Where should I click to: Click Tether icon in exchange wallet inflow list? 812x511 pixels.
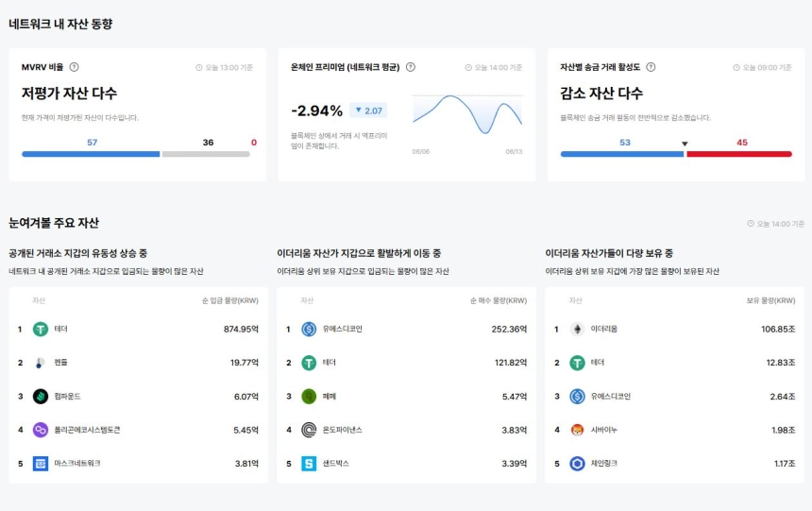click(41, 329)
